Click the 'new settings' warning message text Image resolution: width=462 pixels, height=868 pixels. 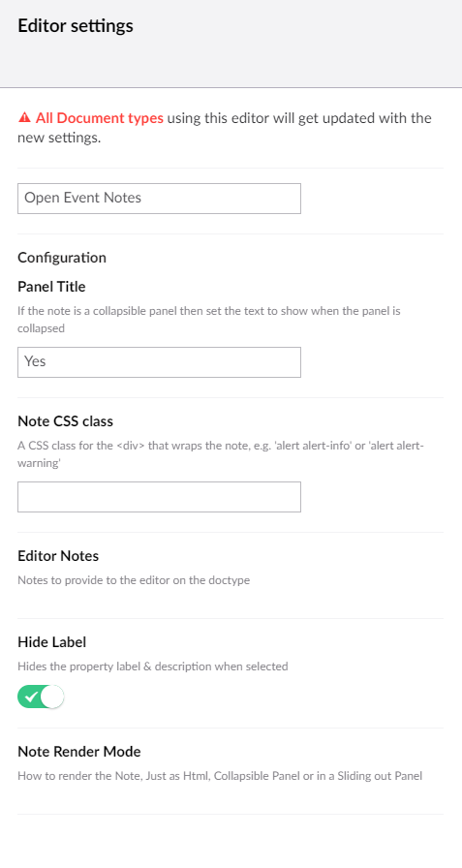click(225, 128)
